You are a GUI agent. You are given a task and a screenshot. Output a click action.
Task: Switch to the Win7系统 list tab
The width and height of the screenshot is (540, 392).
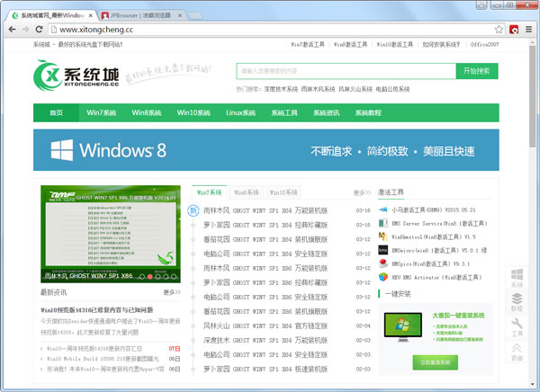tap(210, 192)
